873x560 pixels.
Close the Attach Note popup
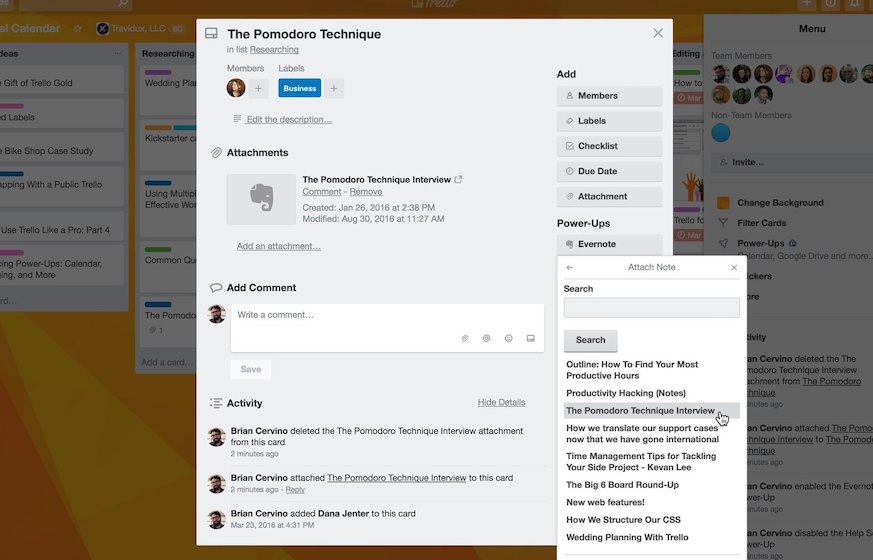(x=734, y=268)
